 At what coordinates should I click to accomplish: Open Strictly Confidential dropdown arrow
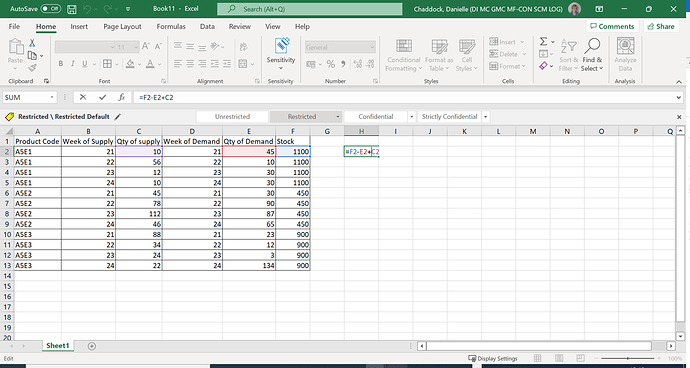(x=485, y=117)
